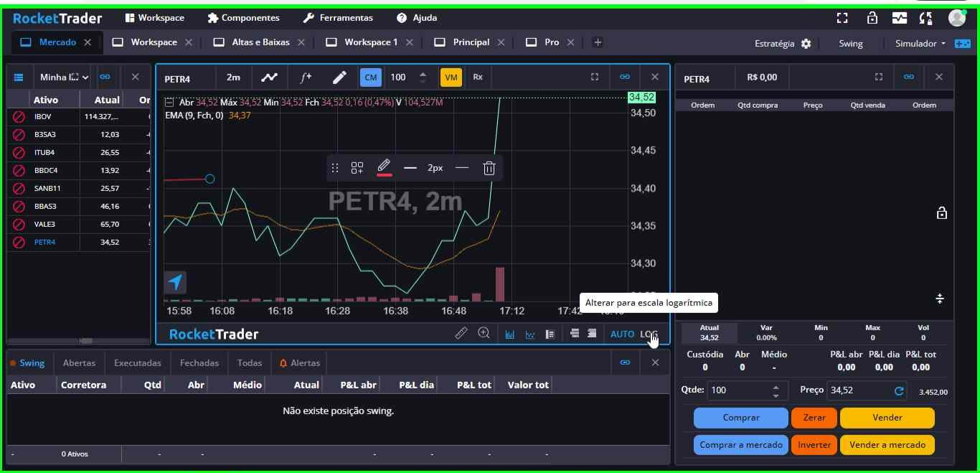Screen dimensions: 980x473
Task: Click the link icon in the PETR4 chart header
Action: [x=625, y=77]
